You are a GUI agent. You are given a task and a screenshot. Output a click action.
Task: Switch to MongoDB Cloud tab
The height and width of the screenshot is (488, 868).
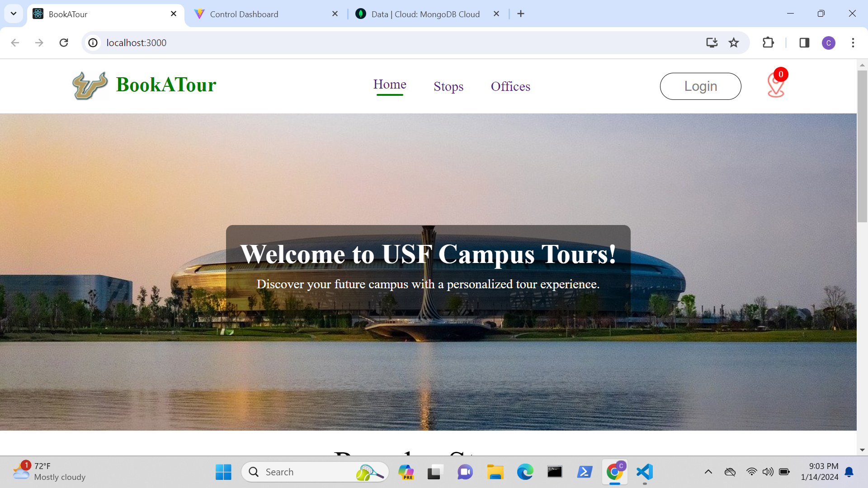[425, 14]
